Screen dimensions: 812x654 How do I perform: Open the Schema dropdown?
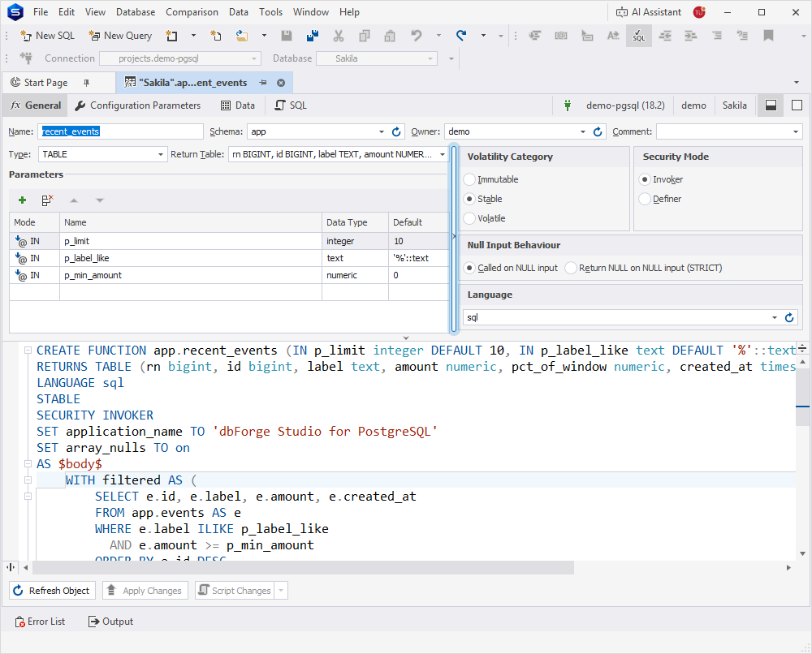[x=382, y=132]
